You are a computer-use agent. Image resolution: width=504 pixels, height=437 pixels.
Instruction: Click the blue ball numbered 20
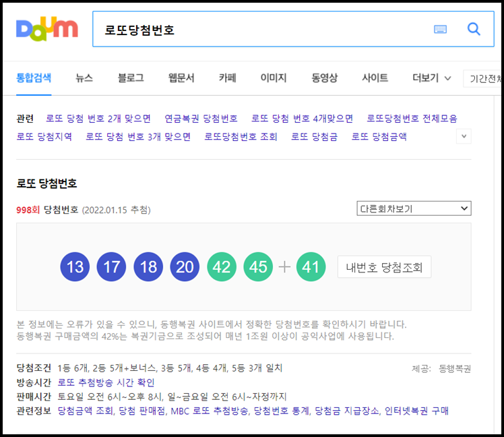coord(185,267)
